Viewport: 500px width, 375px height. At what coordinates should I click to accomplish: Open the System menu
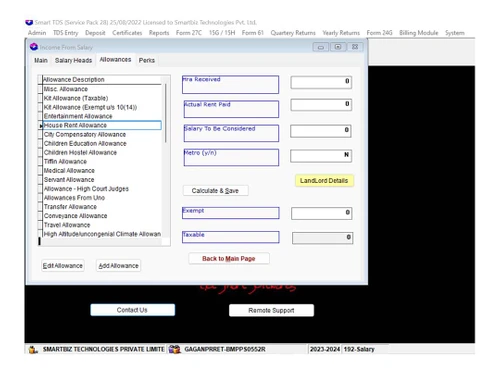point(455,33)
